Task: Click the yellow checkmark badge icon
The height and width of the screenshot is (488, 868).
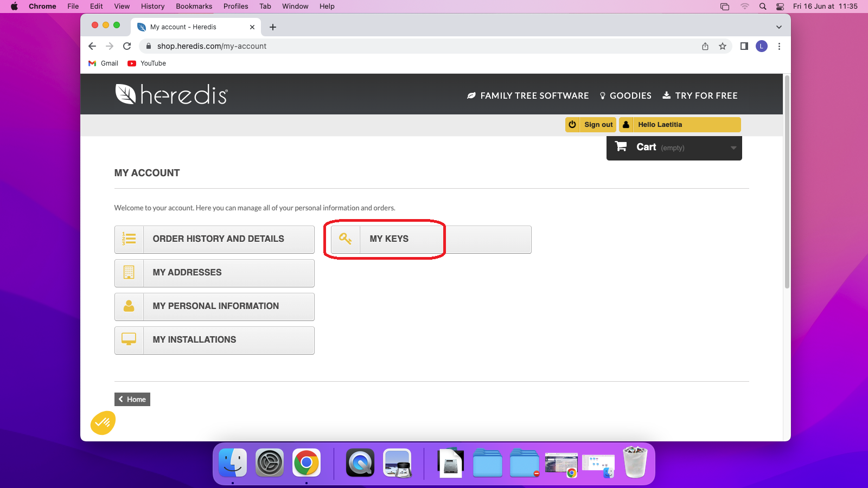Action: 103,423
